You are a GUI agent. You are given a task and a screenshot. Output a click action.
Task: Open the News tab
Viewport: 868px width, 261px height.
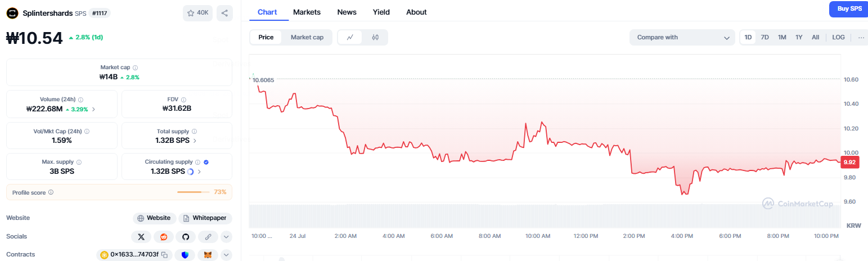(347, 12)
